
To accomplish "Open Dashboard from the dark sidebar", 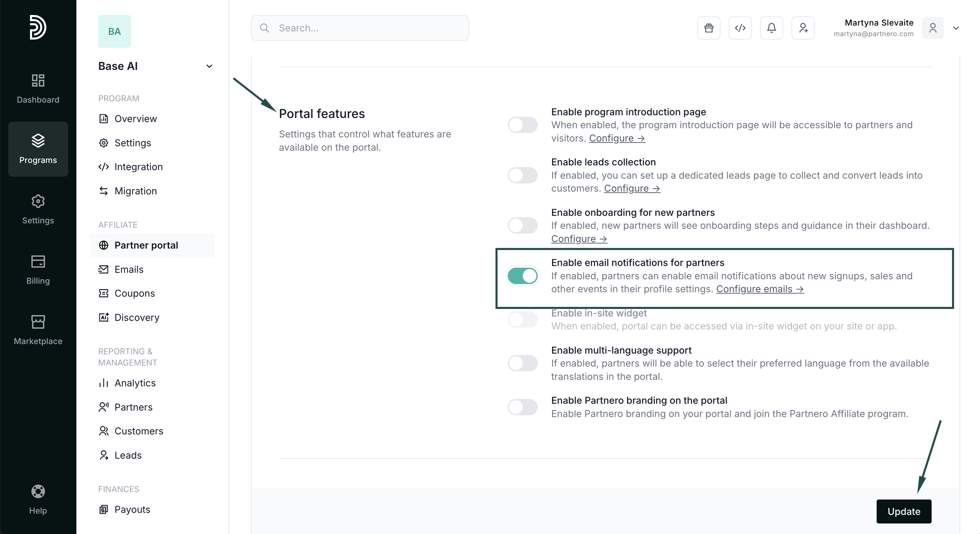I will [x=38, y=89].
